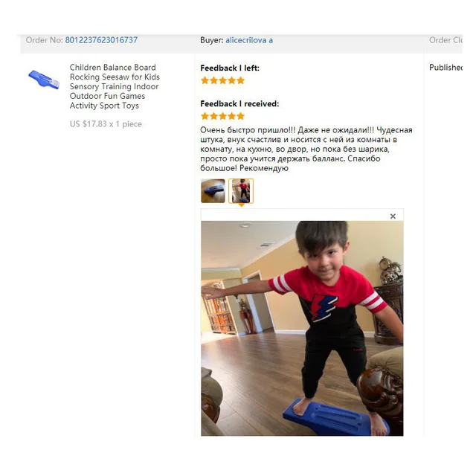
Task: Click the enlarged photo of boy on board
Action: pyautogui.click(x=302, y=329)
